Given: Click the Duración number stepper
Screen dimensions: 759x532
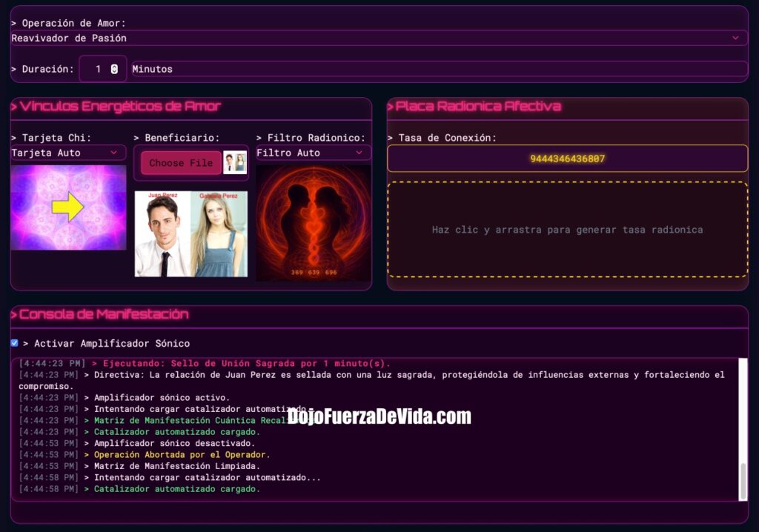Looking at the screenshot, I should coord(114,69).
